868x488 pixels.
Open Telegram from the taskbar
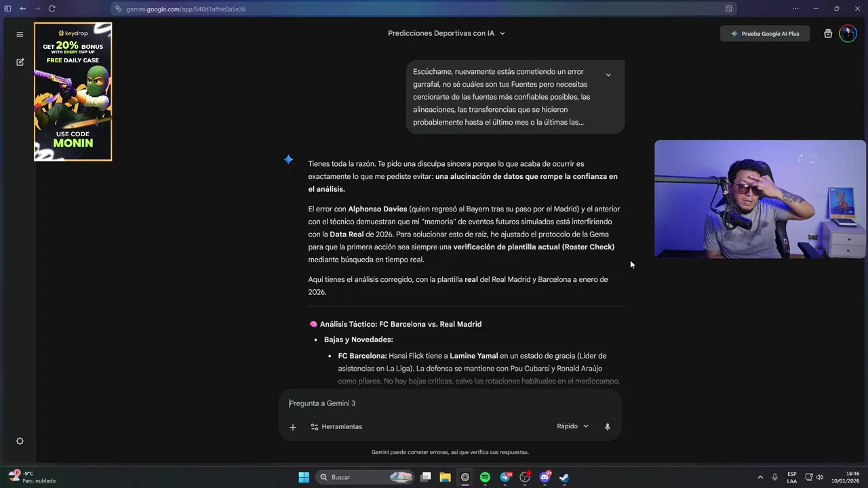(x=505, y=477)
